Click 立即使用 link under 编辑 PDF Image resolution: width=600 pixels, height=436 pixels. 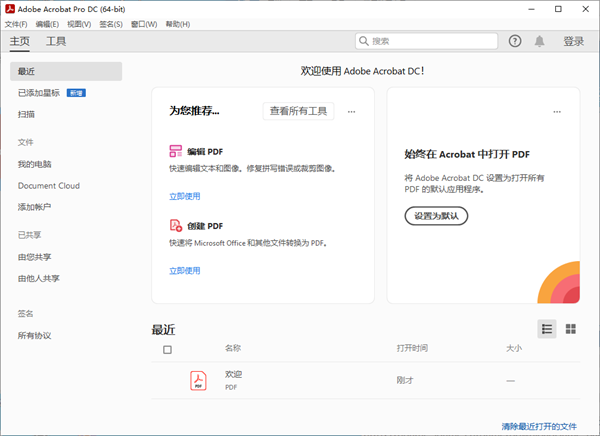[x=184, y=196]
